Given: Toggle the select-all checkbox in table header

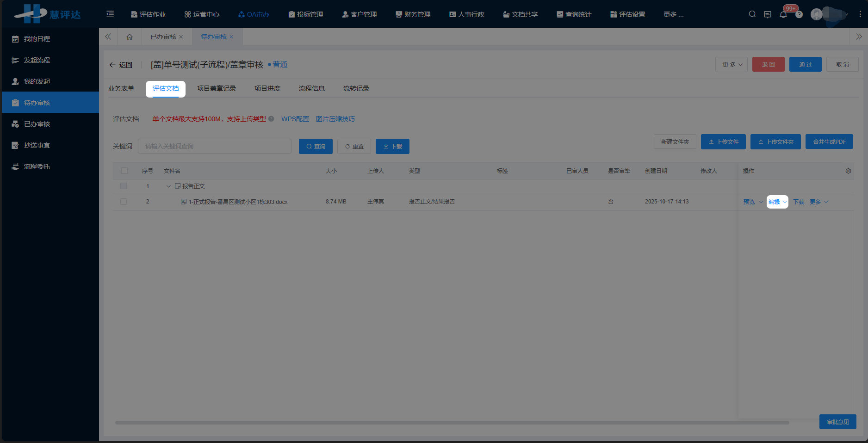Looking at the screenshot, I should 124,171.
